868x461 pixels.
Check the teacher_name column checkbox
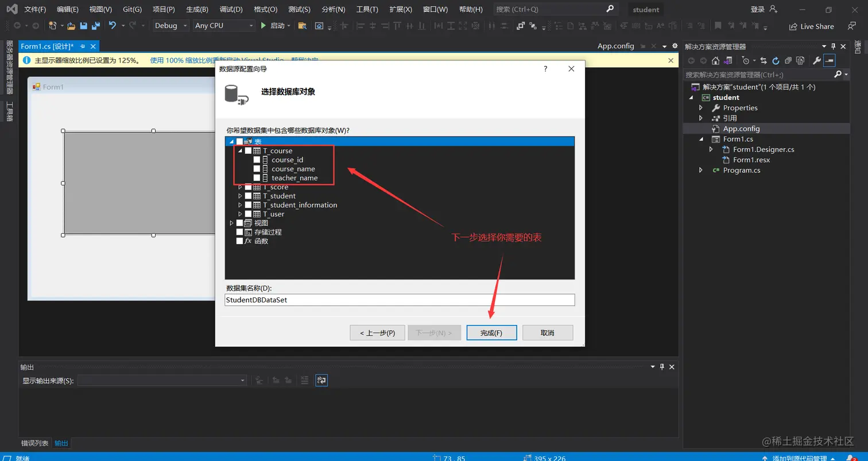coord(257,178)
